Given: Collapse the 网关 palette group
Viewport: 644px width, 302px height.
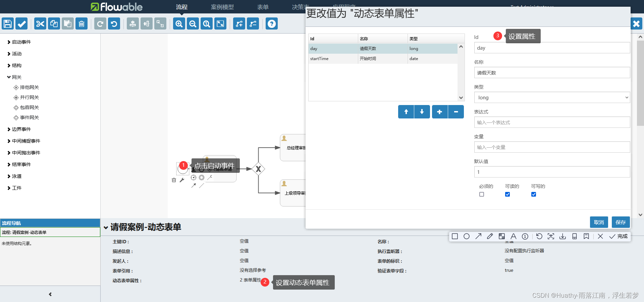Looking at the screenshot, I should 15,77.
